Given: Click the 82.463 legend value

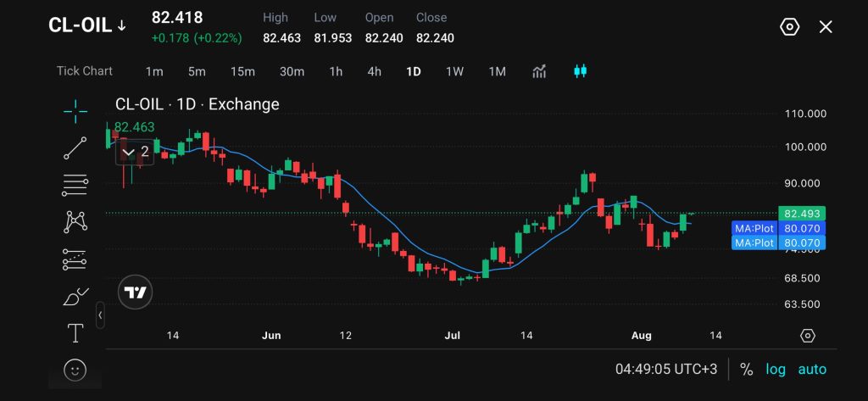Looking at the screenshot, I should pos(135,127).
